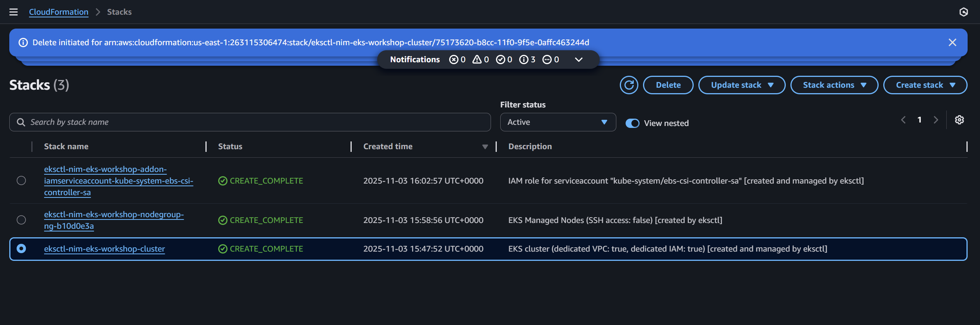Open the Stack actions dropdown

pyautogui.click(x=834, y=85)
